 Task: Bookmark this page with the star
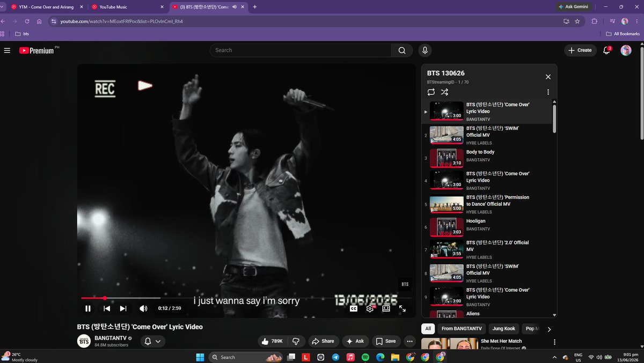[577, 21]
